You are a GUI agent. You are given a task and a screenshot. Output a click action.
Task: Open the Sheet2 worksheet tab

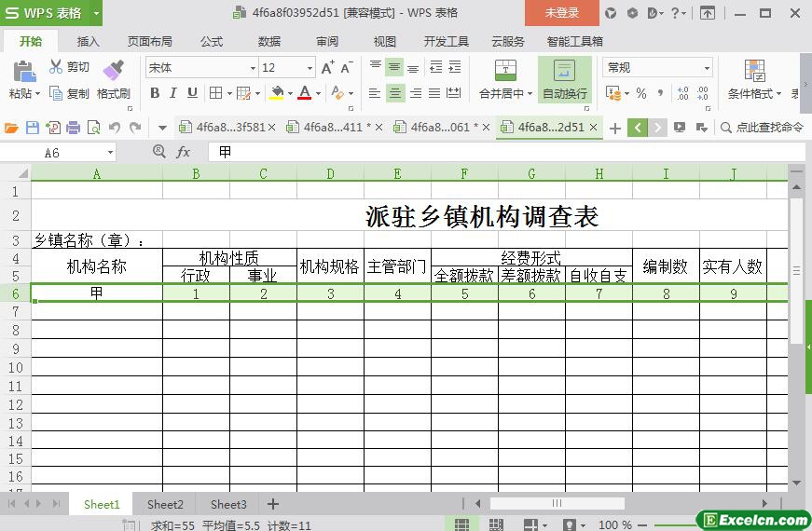coord(165,504)
